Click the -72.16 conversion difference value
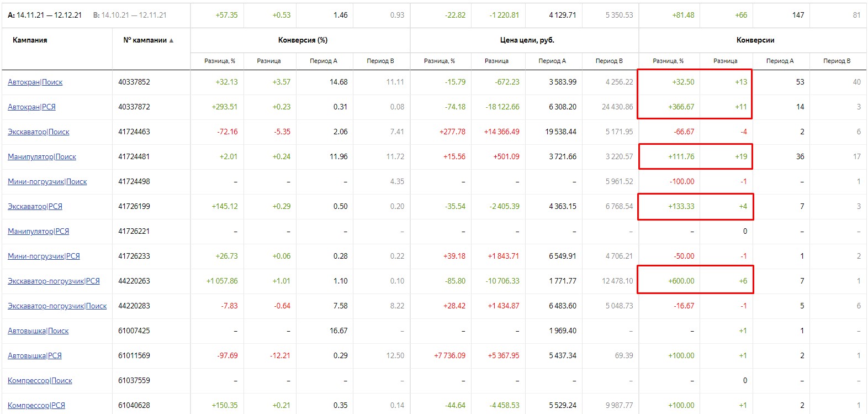Viewport: 868px width, 414px height. (x=227, y=132)
